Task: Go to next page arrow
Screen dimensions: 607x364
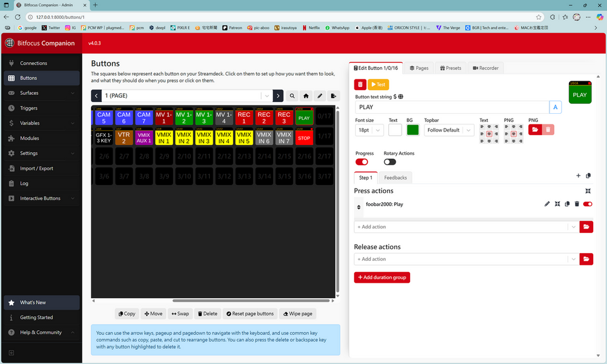Action: click(x=278, y=95)
